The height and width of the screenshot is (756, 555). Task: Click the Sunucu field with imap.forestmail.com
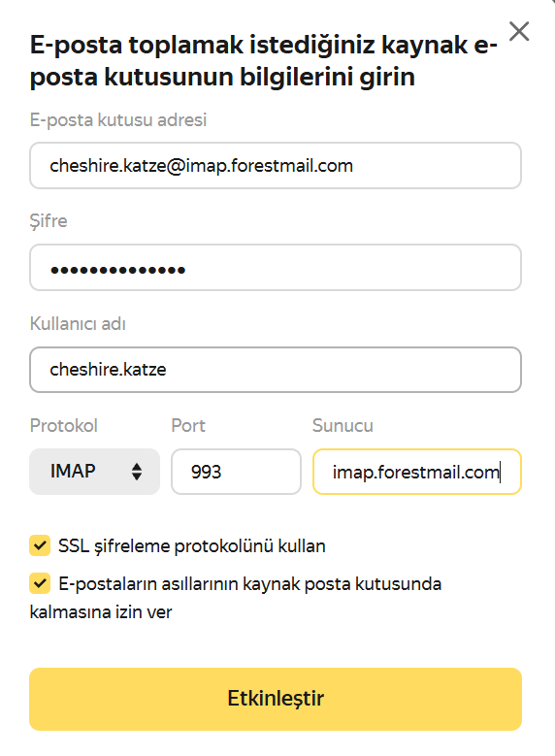point(417,472)
